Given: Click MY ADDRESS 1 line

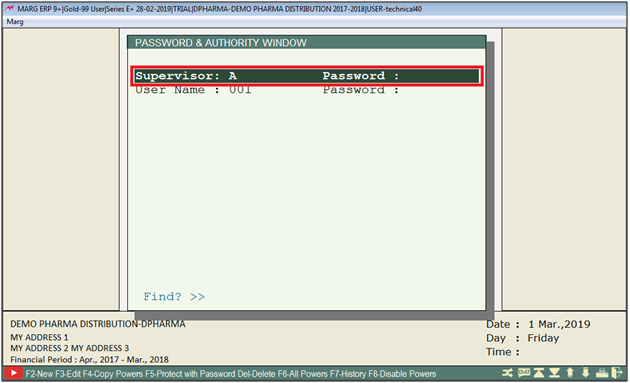Looking at the screenshot, I should pos(39,337).
